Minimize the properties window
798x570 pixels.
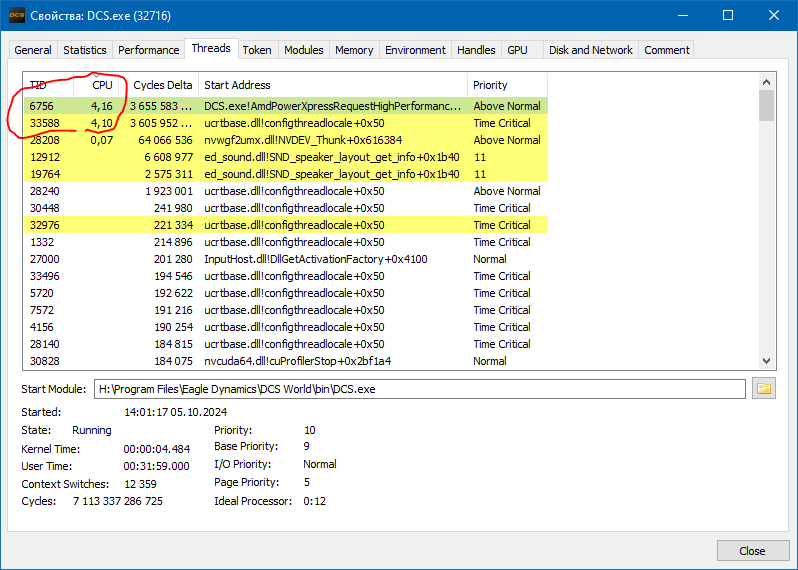point(683,15)
